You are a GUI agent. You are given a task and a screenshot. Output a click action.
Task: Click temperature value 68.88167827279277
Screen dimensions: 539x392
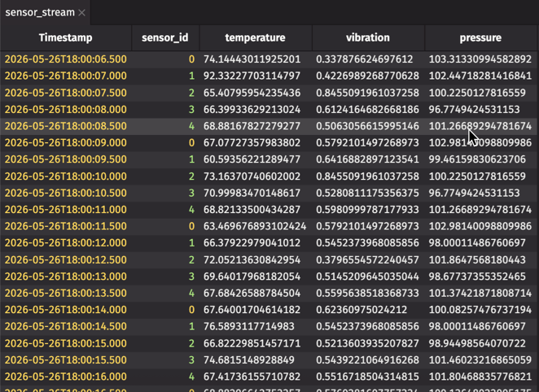coord(252,126)
